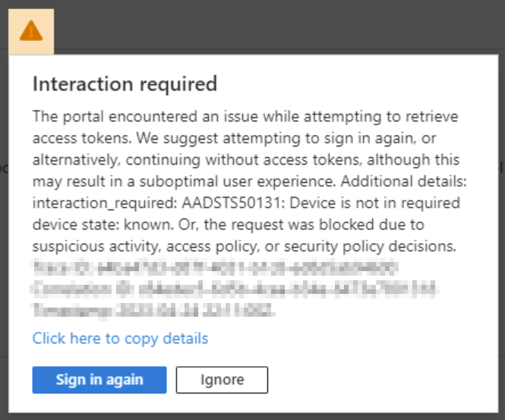
Task: Click the blurred Correlation ID line
Action: pos(234,289)
